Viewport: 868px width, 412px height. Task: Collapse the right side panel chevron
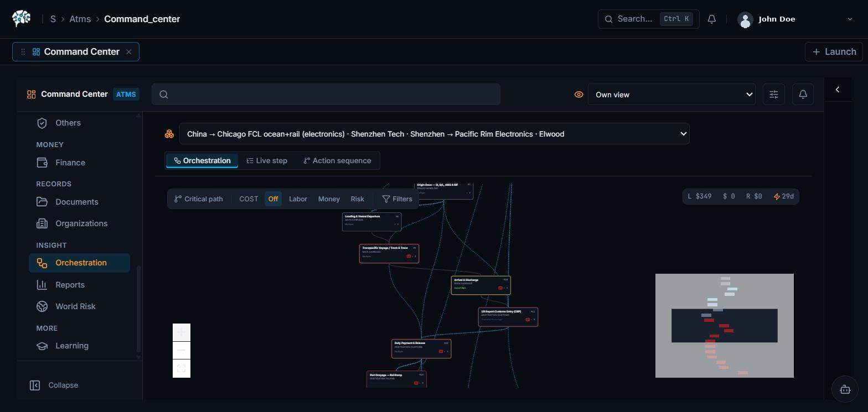click(x=837, y=90)
